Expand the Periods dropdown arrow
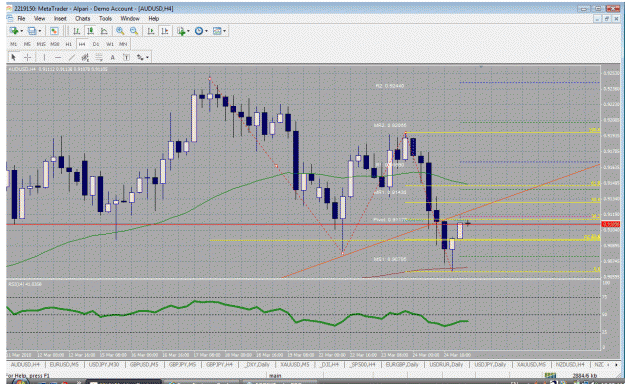Viewport: 625px width, 384px height. tap(206, 31)
